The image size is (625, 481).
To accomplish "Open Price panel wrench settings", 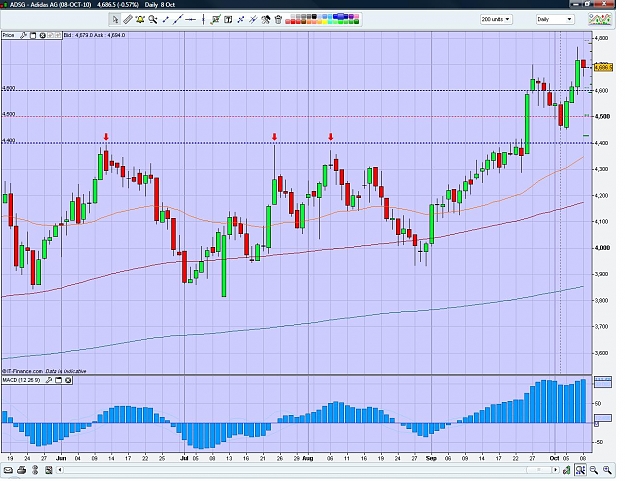I will coord(23,35).
